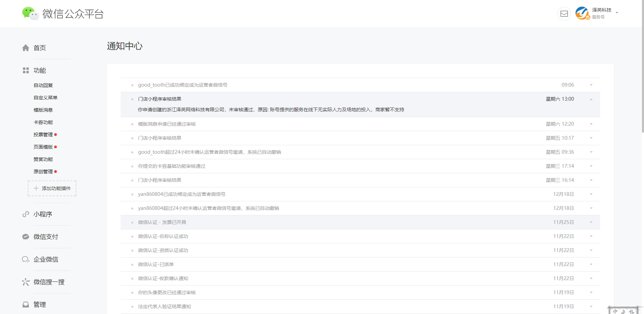Open the 小程序 section label

point(43,214)
